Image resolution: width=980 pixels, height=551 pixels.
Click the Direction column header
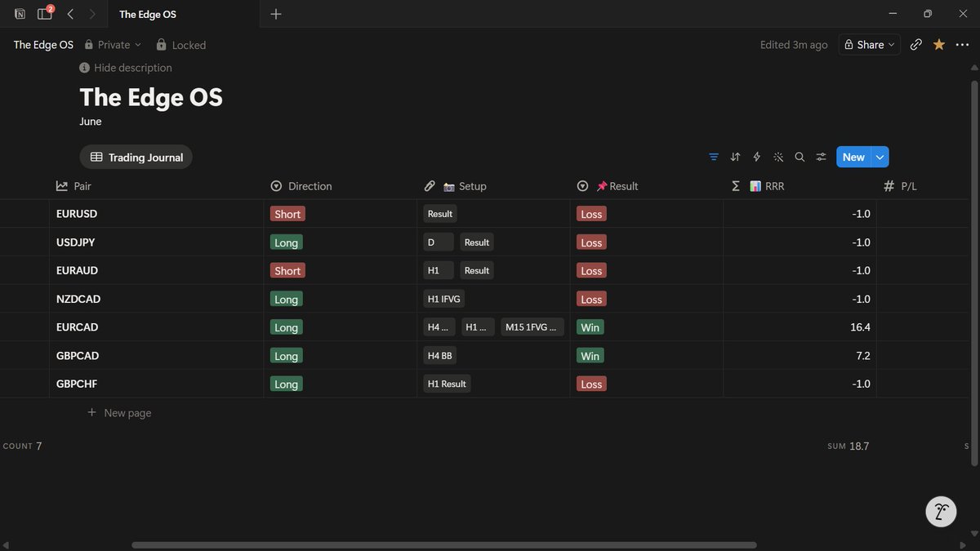(x=340, y=186)
